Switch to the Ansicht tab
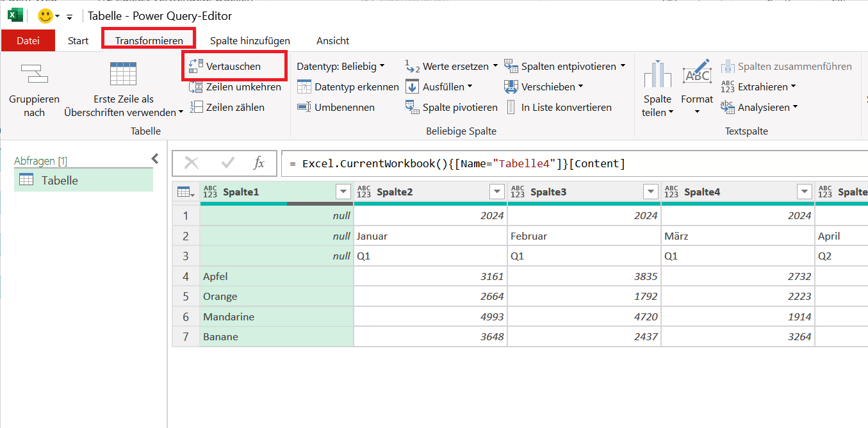Viewport: 868px width, 428px height. coord(332,40)
